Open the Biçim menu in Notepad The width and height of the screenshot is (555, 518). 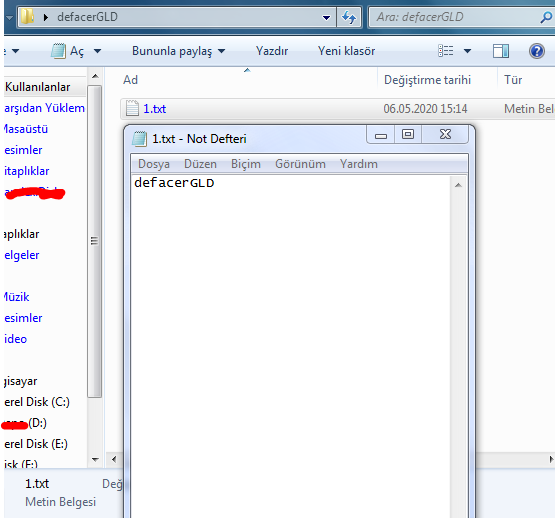pyautogui.click(x=246, y=164)
